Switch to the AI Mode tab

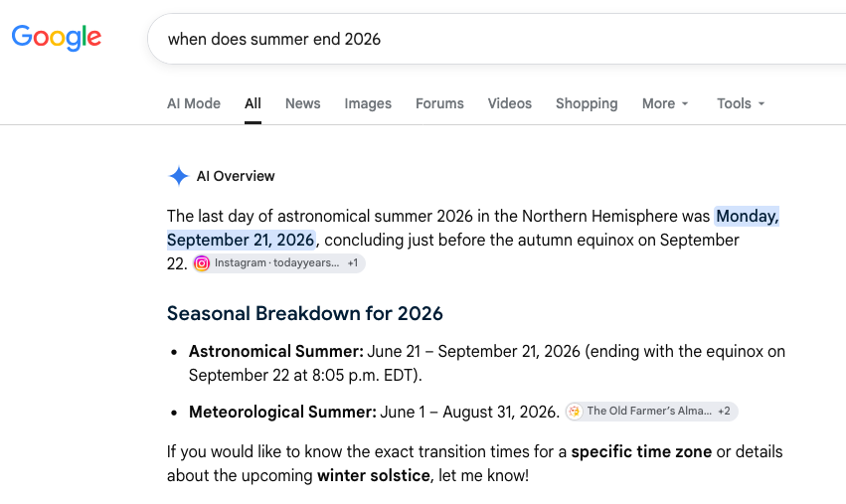tap(194, 103)
